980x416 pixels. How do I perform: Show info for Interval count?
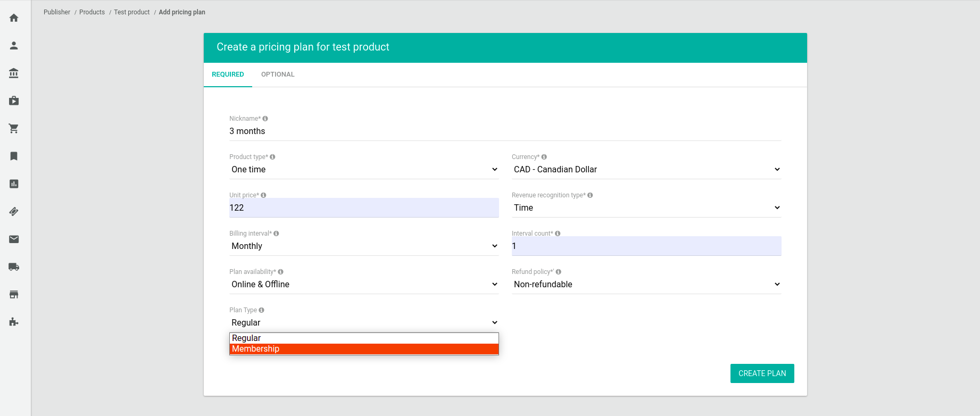pos(558,234)
